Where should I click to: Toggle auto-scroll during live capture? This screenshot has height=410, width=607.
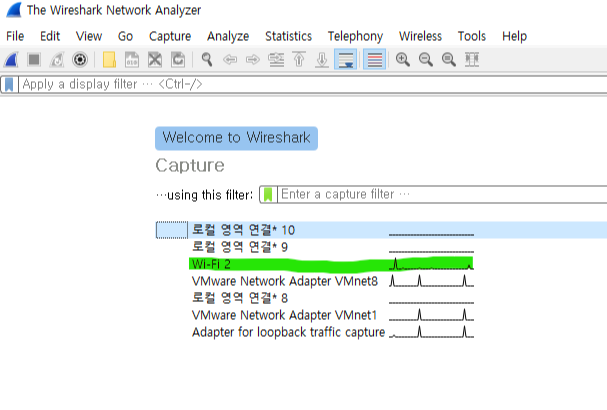point(345,60)
